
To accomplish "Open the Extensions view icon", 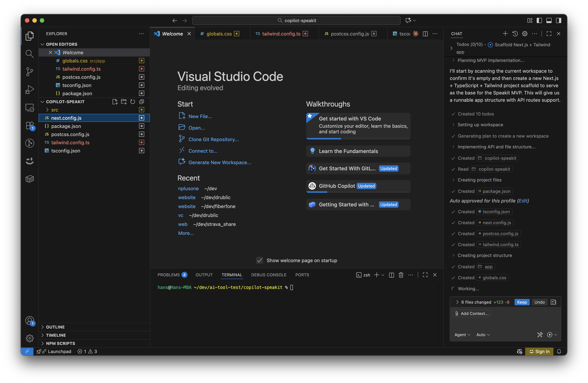I will (29, 125).
